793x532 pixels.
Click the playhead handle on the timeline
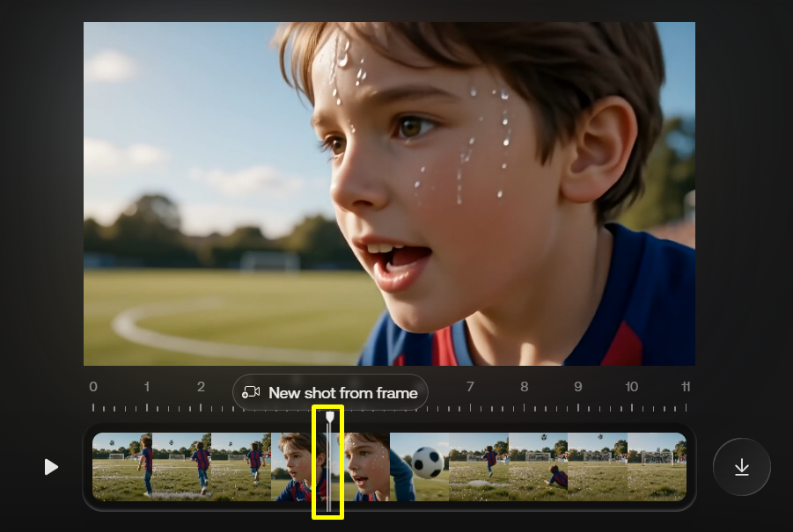[329, 417]
